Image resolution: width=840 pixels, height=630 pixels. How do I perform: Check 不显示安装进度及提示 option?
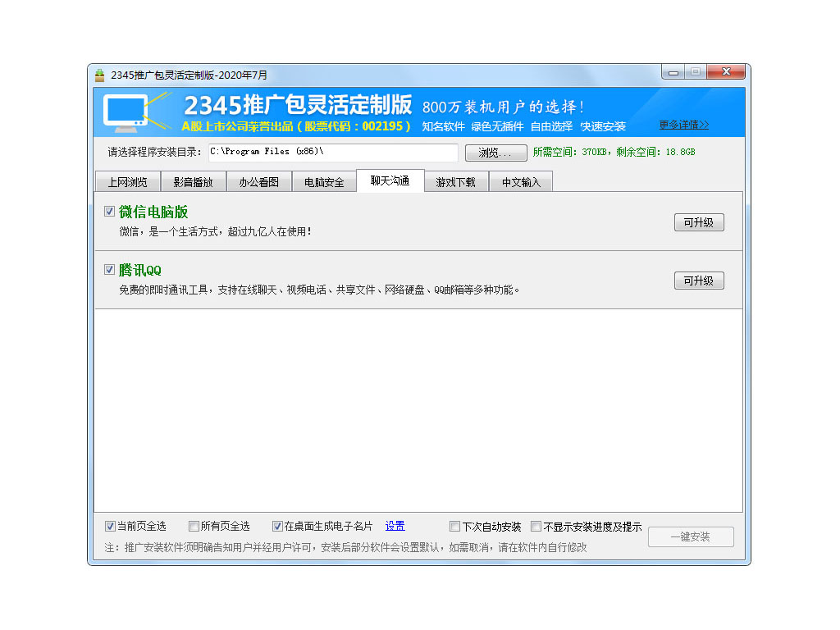click(536, 526)
